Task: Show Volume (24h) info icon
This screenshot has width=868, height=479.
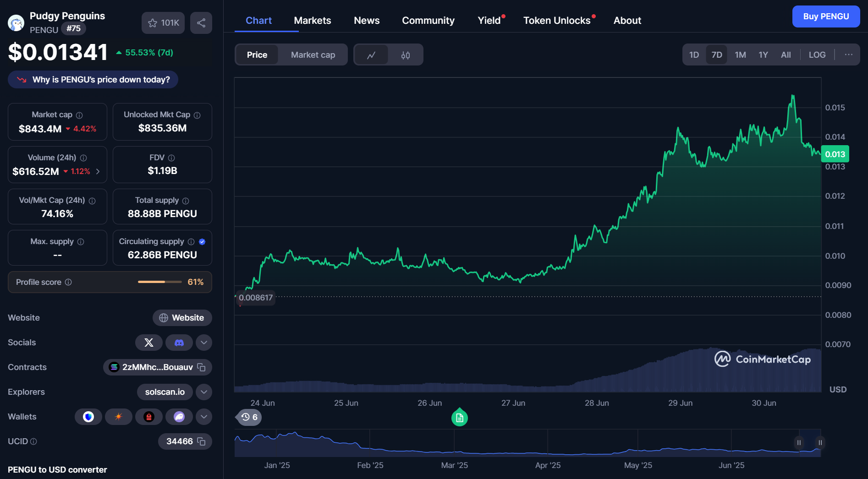Action: tap(83, 158)
